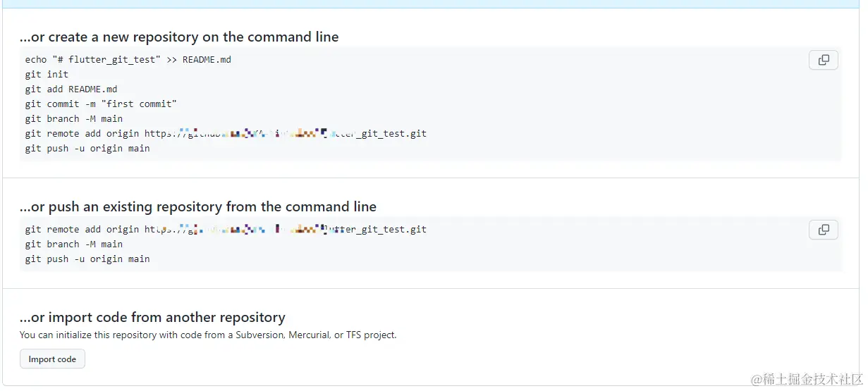This screenshot has height=391, width=868.
Task: Click the 稀土掘金技术社区 watermark
Action: click(807, 380)
